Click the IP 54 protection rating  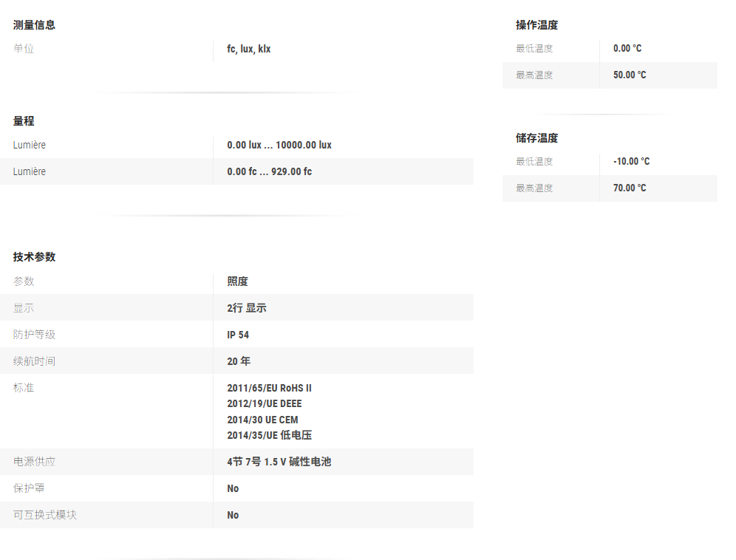(238, 335)
